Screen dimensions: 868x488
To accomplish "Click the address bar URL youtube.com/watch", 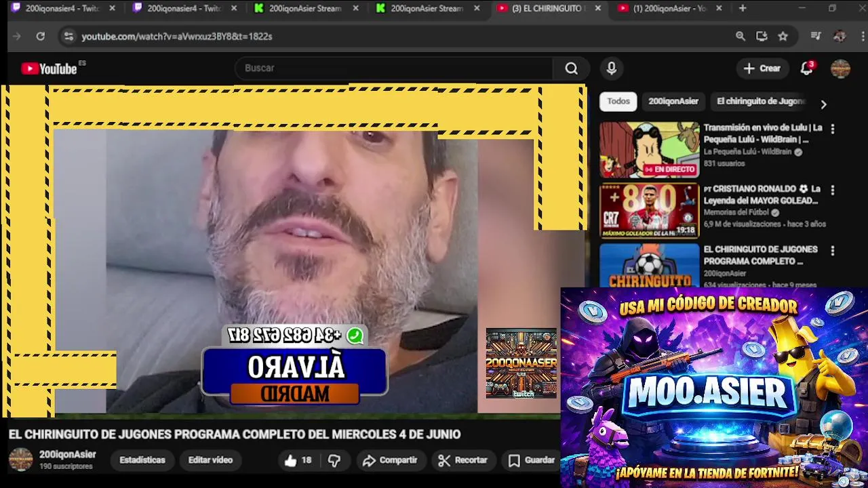I will (x=177, y=37).
